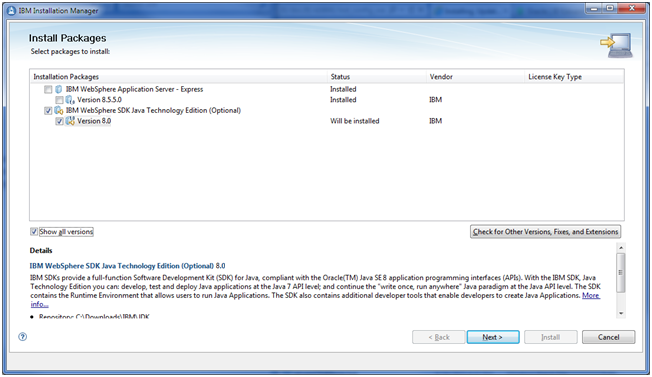Sort by the Vendor column header
This screenshot has height=377, width=652.
click(x=475, y=76)
